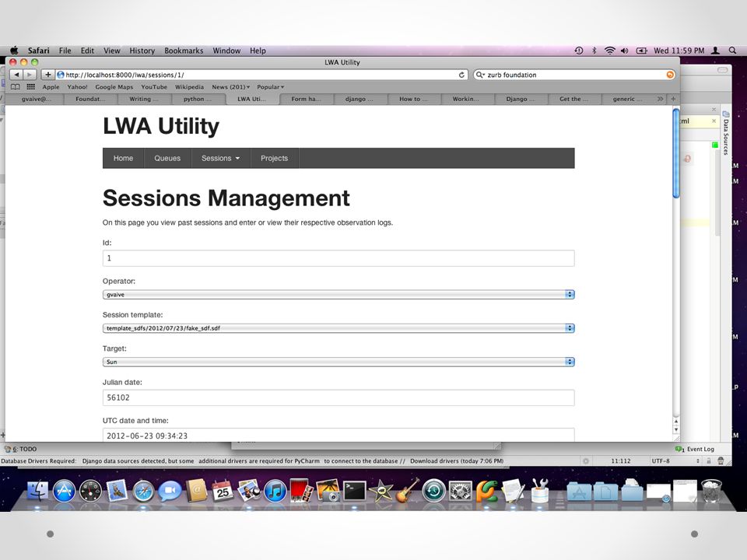Open the Window menu
This screenshot has width=747, height=560.
(226, 51)
